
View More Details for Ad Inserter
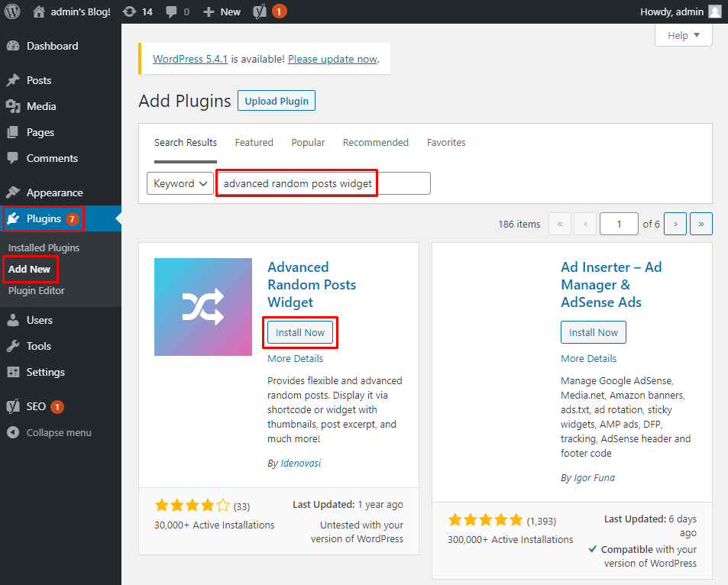(589, 358)
